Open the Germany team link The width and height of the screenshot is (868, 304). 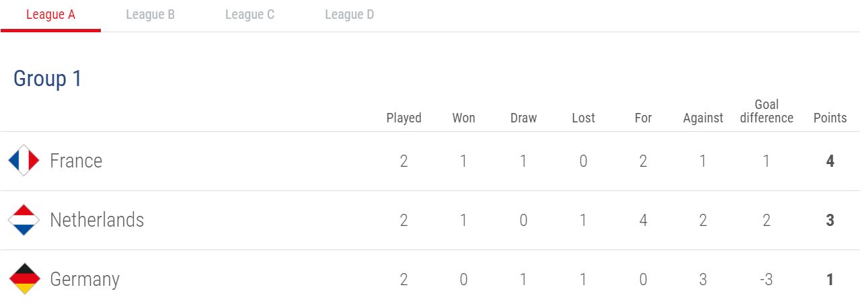point(85,280)
